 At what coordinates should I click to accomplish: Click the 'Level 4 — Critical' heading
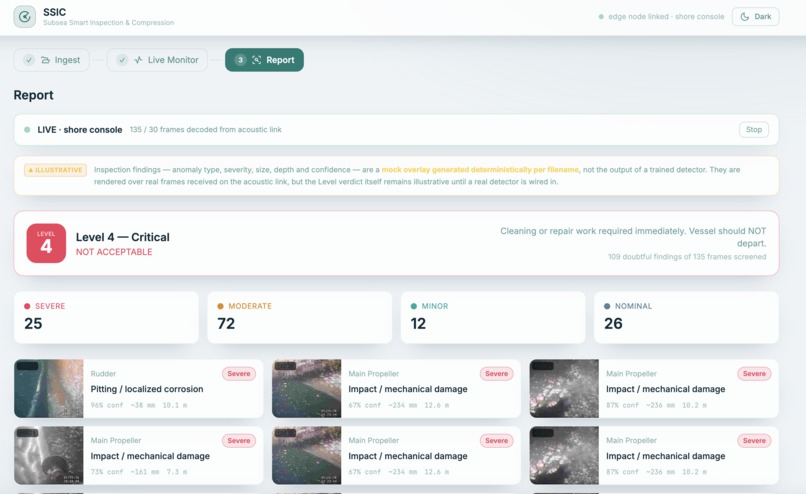coord(123,237)
